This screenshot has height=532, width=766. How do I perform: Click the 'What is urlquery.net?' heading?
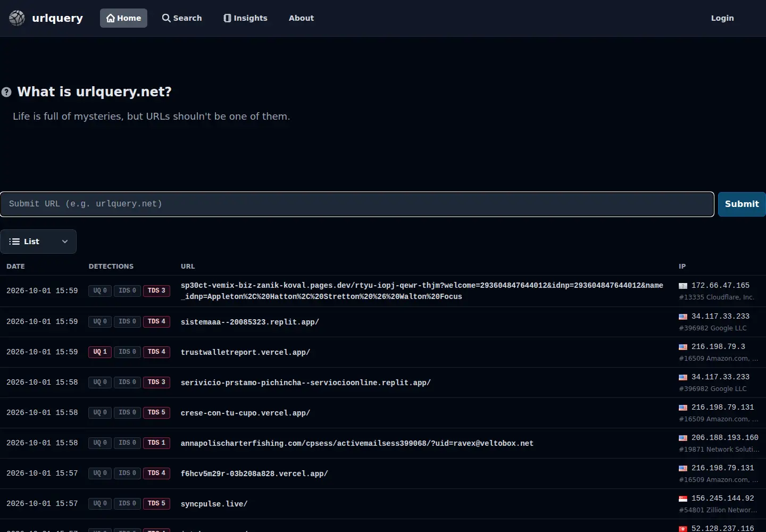pyautogui.click(x=94, y=92)
